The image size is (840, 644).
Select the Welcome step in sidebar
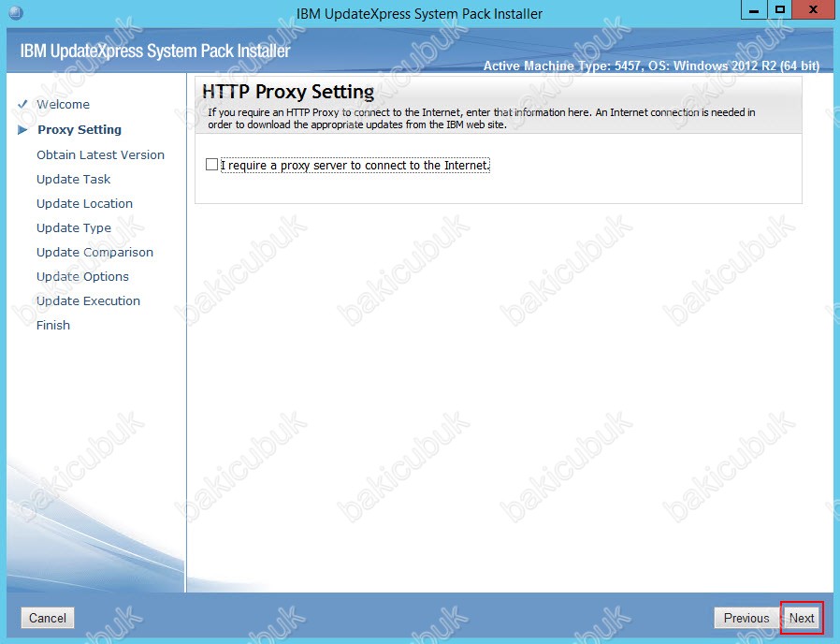pyautogui.click(x=63, y=104)
